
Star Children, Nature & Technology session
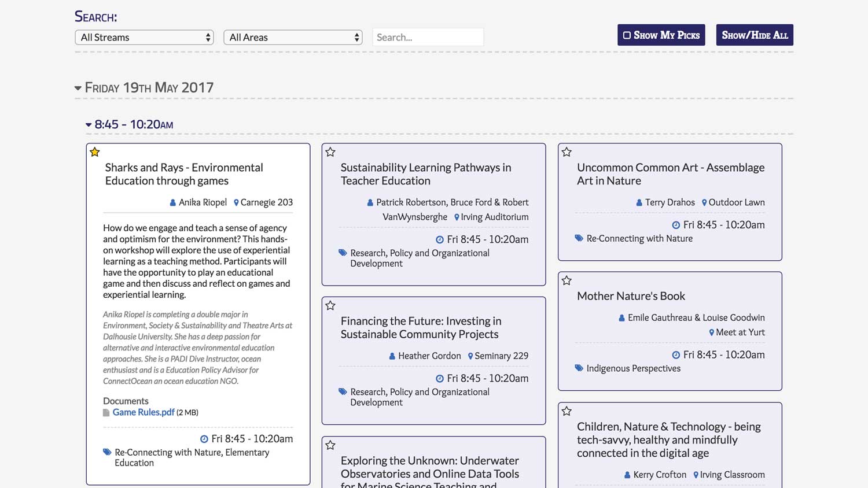[x=567, y=411]
